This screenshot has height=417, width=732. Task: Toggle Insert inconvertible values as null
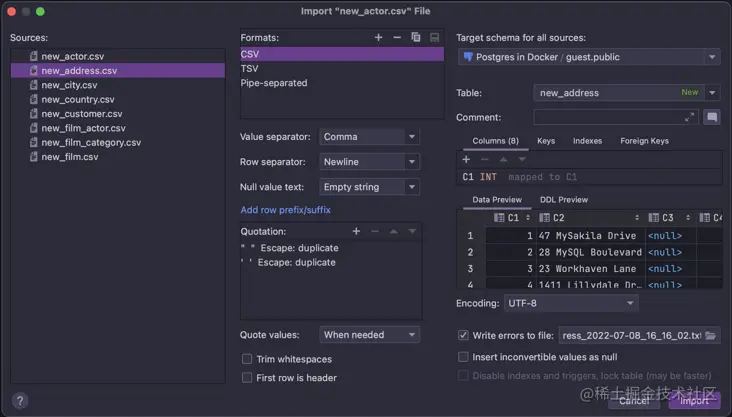pyautogui.click(x=463, y=356)
